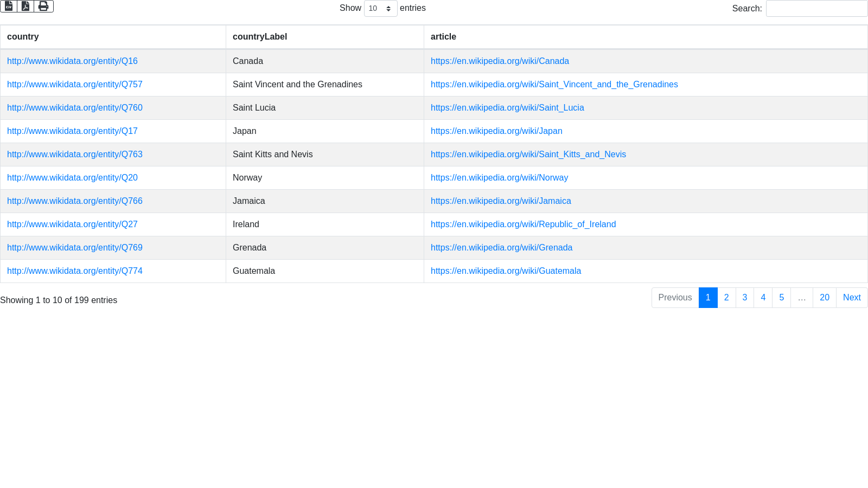The height and width of the screenshot is (488, 868).
Task: Open the entries-per-page dropdown
Action: pos(380,9)
